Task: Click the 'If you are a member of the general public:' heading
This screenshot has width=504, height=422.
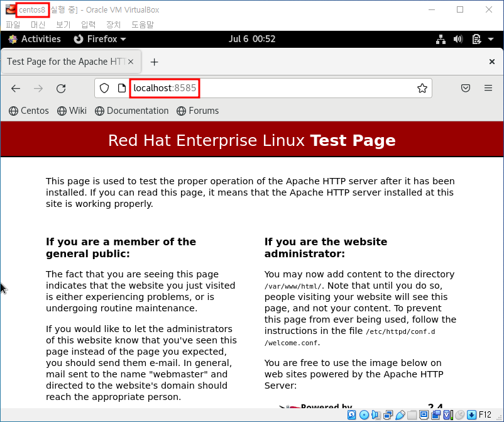Action: [x=121, y=248]
